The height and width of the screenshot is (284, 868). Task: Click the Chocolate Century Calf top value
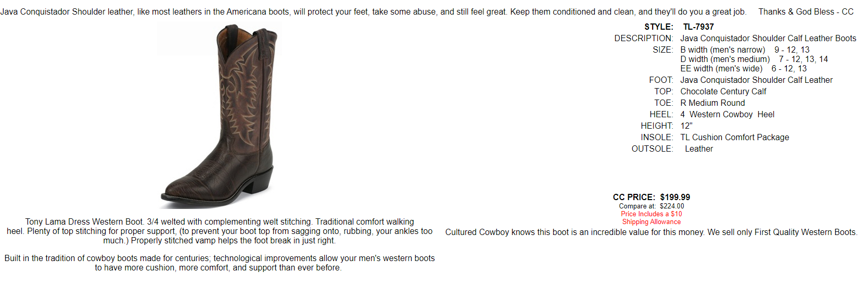(723, 92)
